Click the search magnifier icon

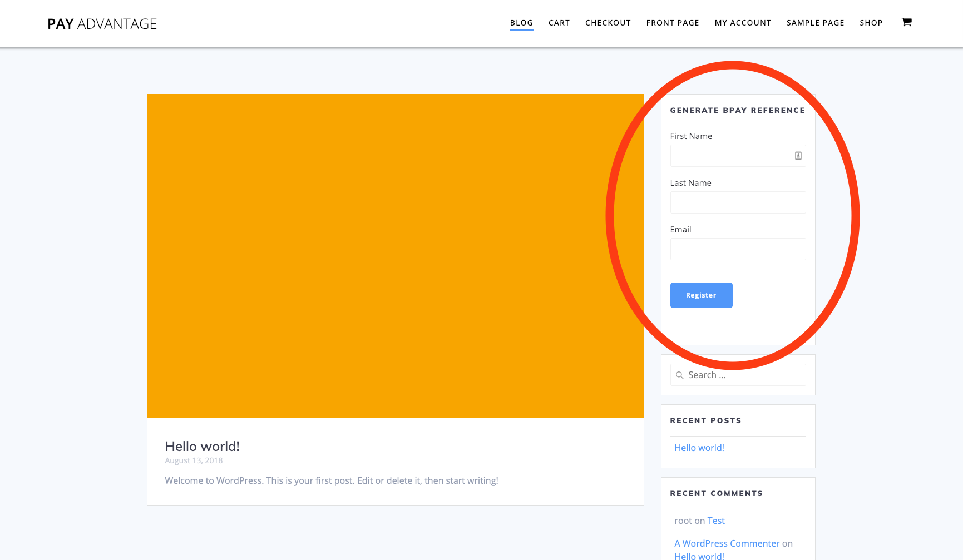[x=679, y=375]
